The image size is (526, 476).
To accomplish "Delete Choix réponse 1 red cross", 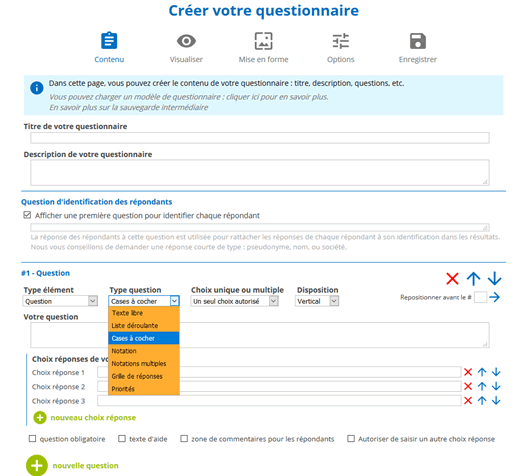I will [x=468, y=372].
